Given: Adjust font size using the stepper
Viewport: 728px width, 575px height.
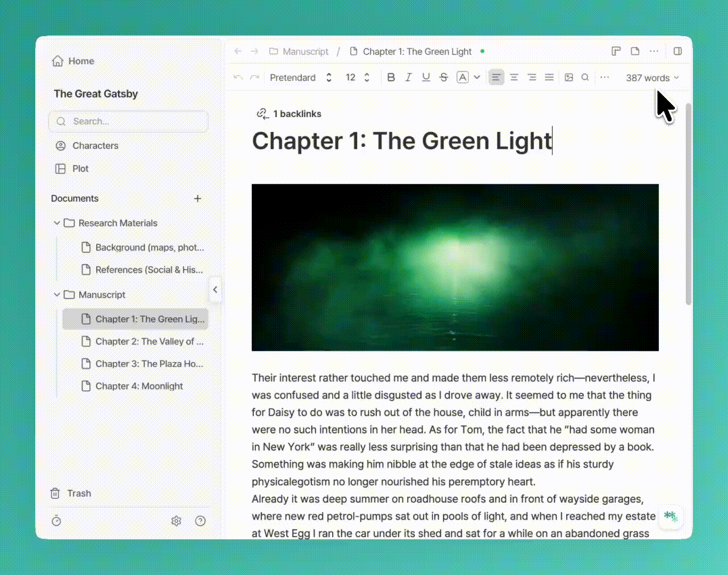Looking at the screenshot, I should (367, 77).
